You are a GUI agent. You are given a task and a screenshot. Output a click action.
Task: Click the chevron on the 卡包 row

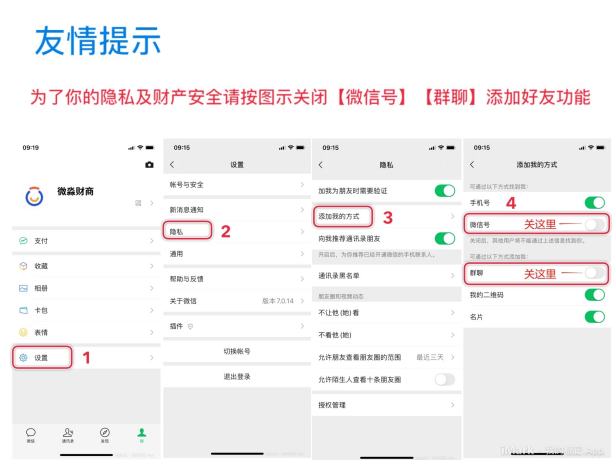(152, 310)
